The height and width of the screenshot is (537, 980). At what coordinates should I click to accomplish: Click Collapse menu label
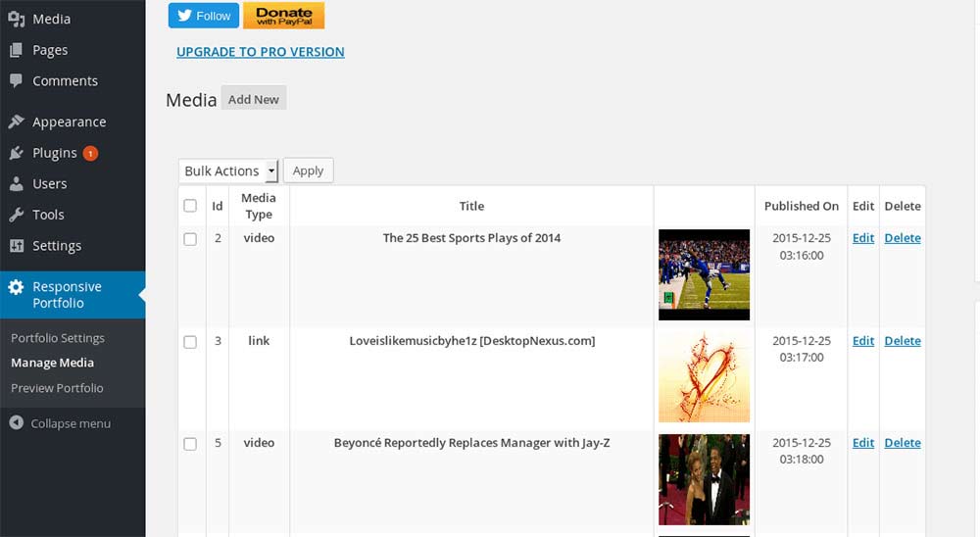coord(71,423)
